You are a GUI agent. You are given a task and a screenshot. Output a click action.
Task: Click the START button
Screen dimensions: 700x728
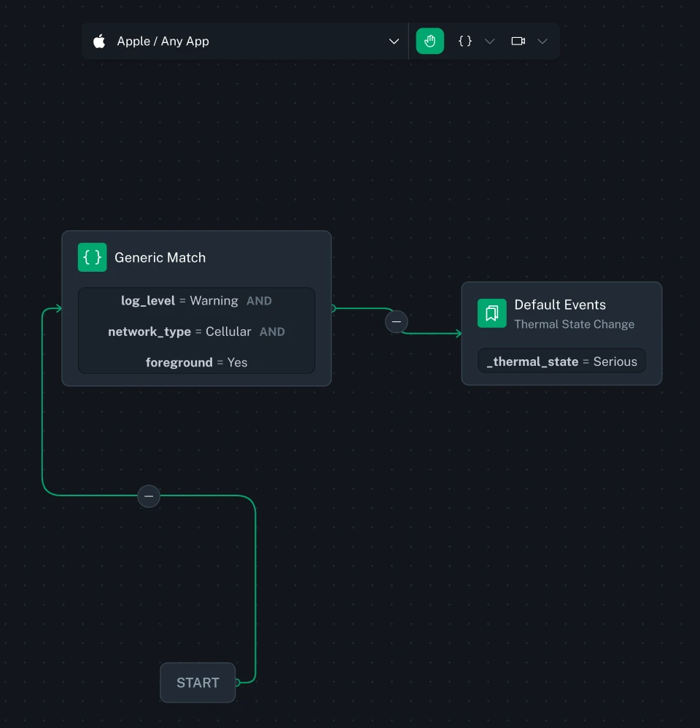[x=197, y=683]
